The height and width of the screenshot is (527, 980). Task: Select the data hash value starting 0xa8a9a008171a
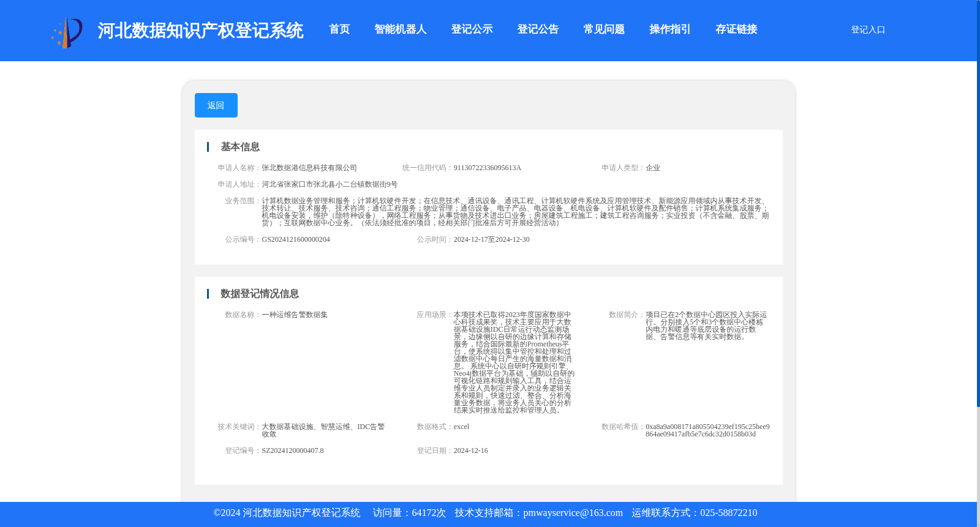pyautogui.click(x=707, y=430)
